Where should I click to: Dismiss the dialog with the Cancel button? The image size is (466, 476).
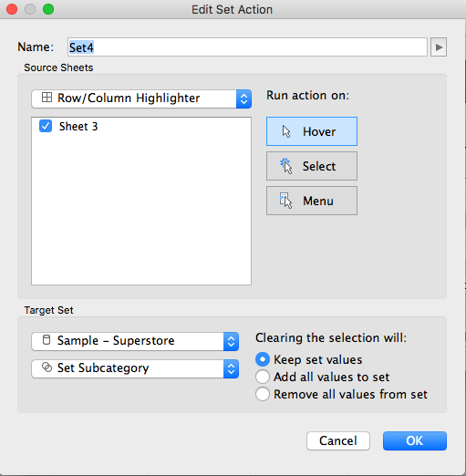click(338, 440)
